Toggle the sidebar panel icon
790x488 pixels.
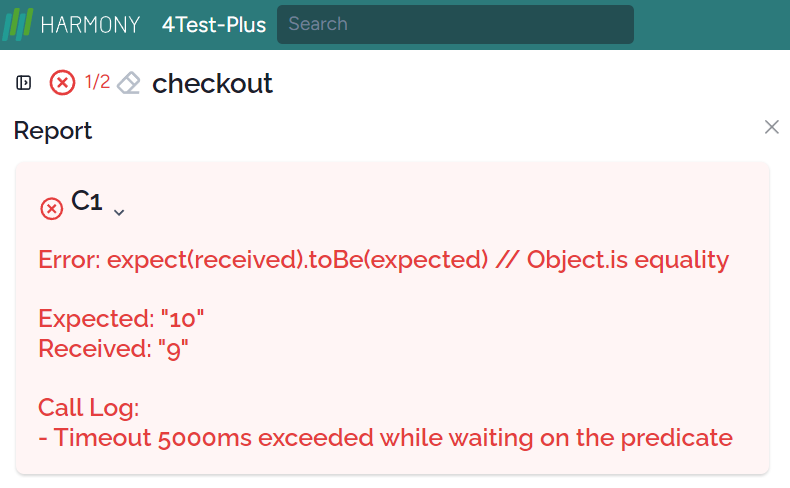pyautogui.click(x=24, y=83)
